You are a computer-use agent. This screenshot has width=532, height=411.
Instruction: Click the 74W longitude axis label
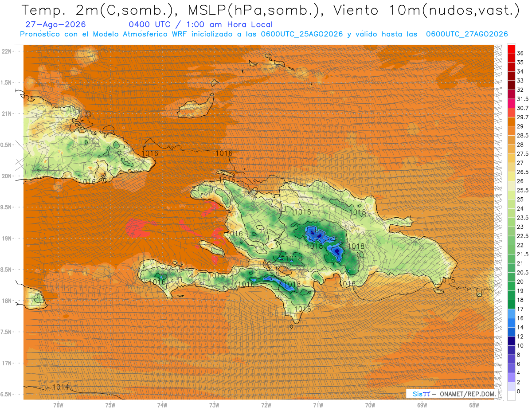162,405
